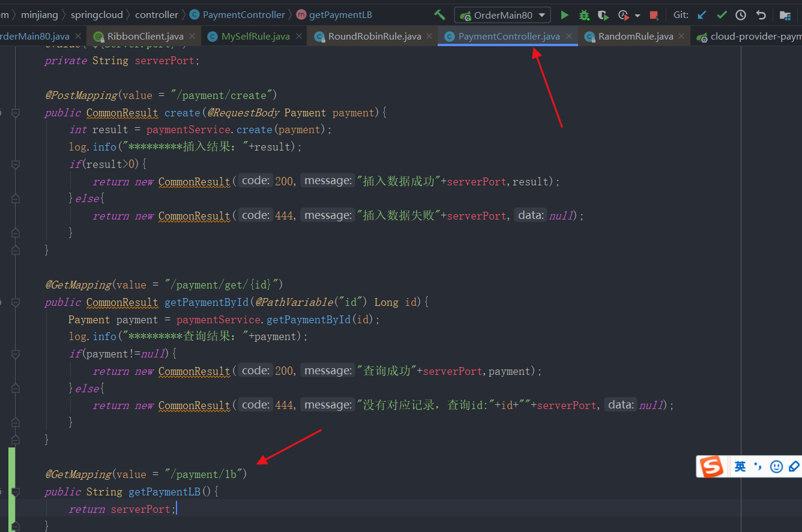Screen dimensions: 802x532
Task: Start Debug for OrderMain80
Action: (584, 15)
